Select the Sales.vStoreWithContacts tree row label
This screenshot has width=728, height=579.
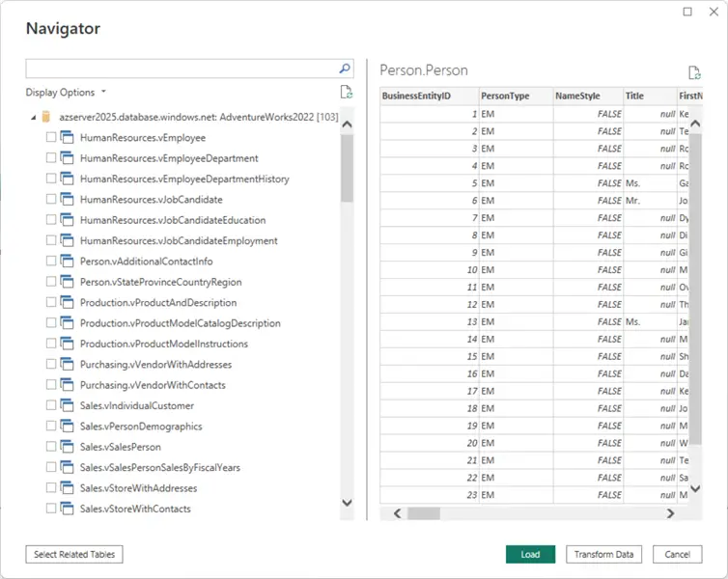(135, 509)
